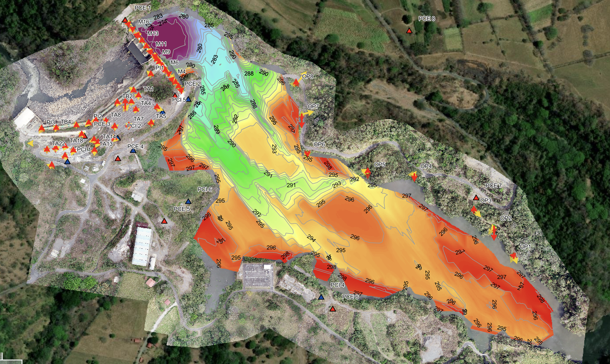Select the blue triangle marker below PCE 4
Viewport: 610px width, 364px height.
[x=133, y=151]
